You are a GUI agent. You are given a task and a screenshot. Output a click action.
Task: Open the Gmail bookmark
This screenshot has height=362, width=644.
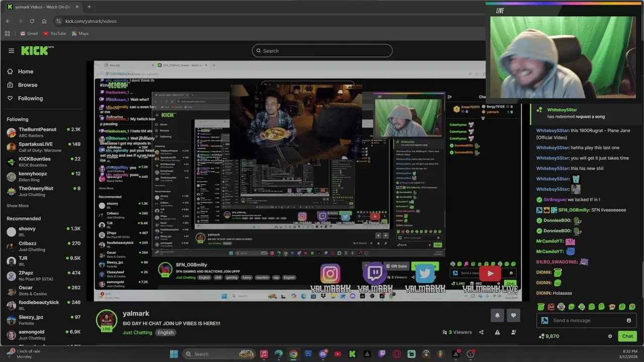(29, 34)
